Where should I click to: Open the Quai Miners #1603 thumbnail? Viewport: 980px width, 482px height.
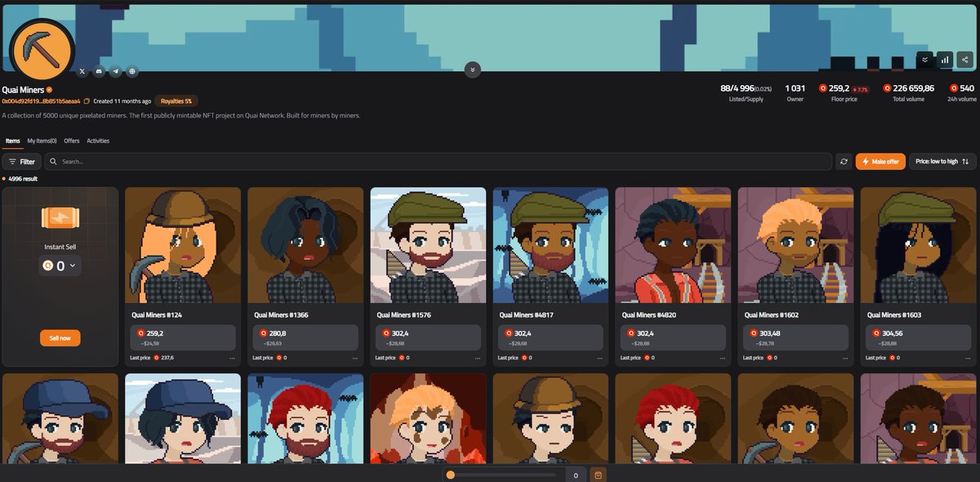(x=918, y=245)
